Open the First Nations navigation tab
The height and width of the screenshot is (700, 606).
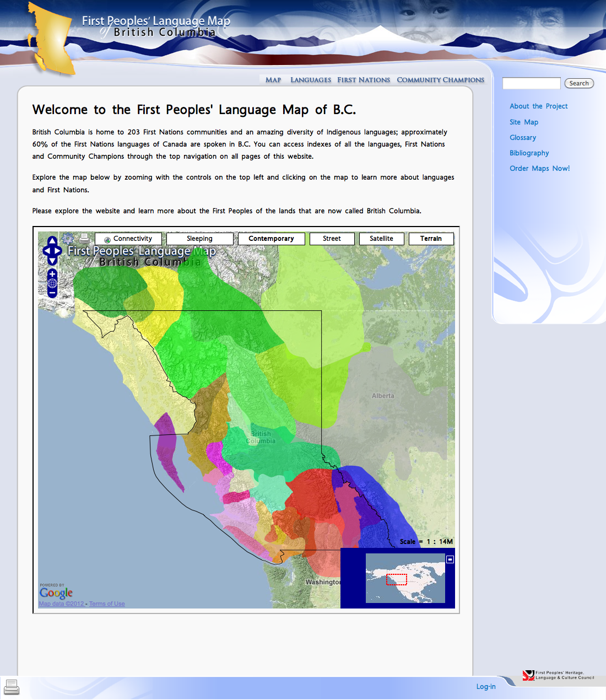(364, 80)
